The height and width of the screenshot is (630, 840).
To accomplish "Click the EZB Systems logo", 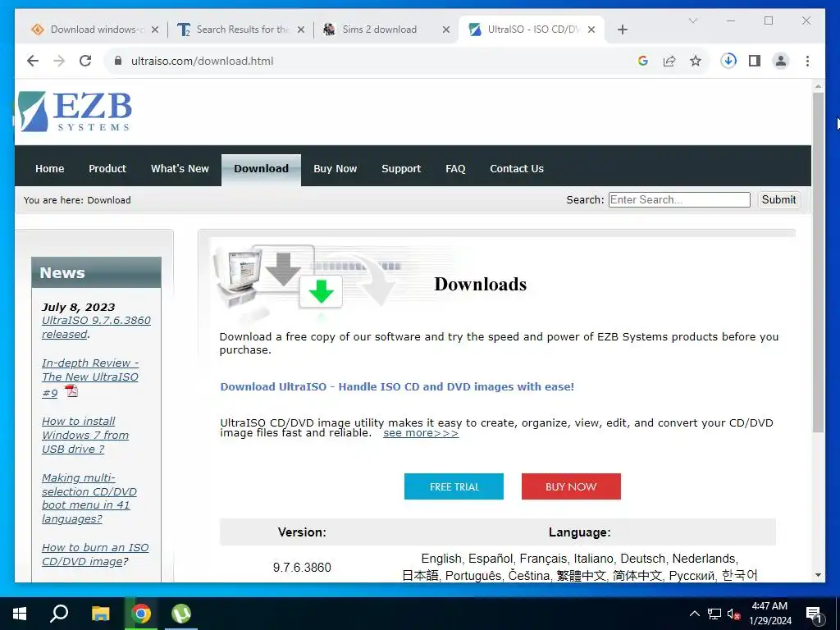I will pyautogui.click(x=75, y=112).
